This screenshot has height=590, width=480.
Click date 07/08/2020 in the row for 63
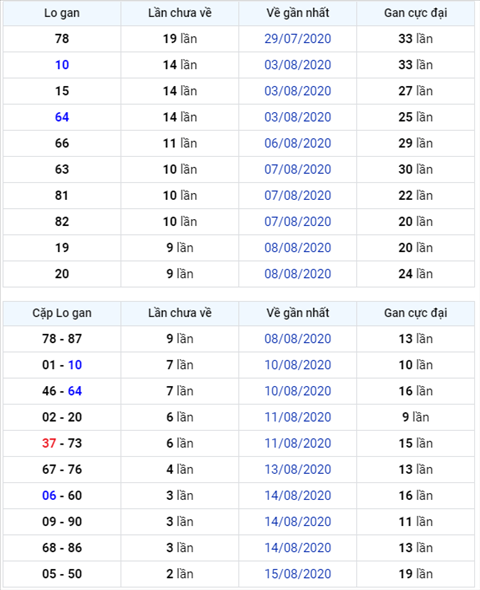[298, 169]
